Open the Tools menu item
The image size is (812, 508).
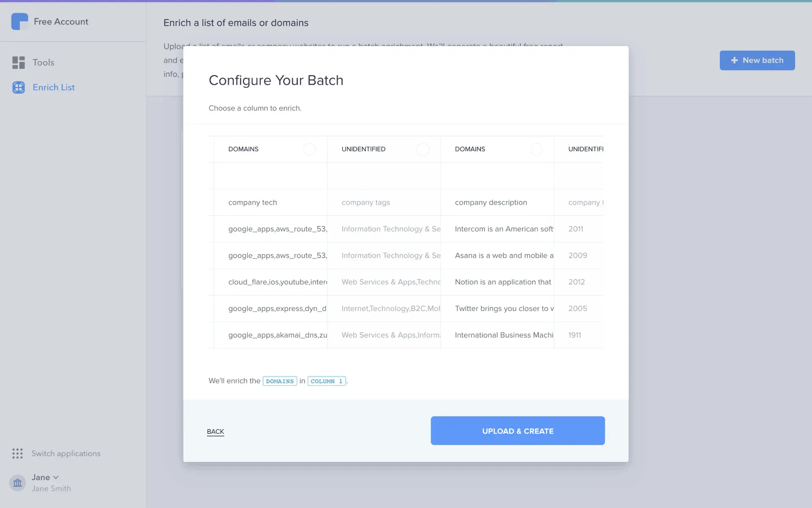43,63
